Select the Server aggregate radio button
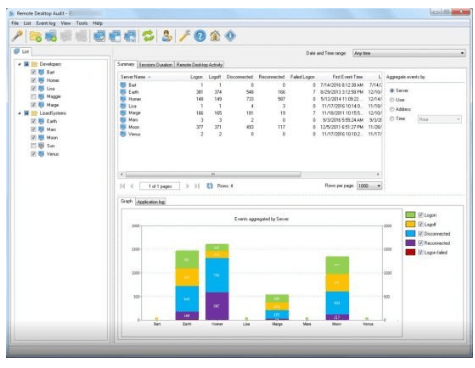Viewport: 475px width, 368px height. point(392,91)
